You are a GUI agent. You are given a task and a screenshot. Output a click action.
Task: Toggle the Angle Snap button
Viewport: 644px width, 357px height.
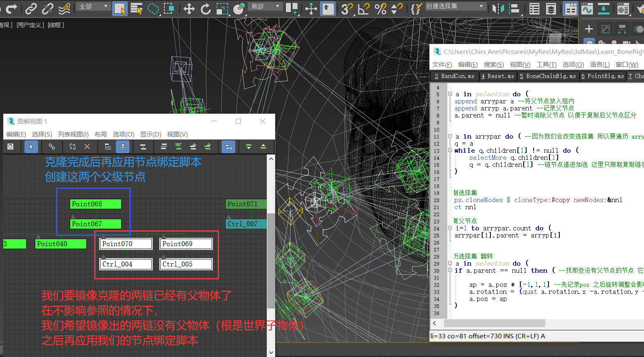(x=363, y=9)
